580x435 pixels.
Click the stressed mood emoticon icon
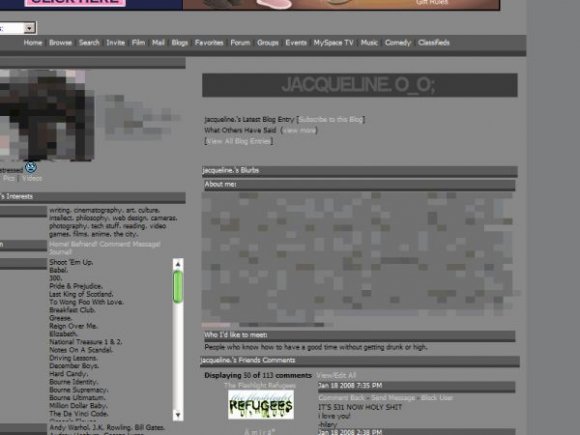[x=31, y=167]
